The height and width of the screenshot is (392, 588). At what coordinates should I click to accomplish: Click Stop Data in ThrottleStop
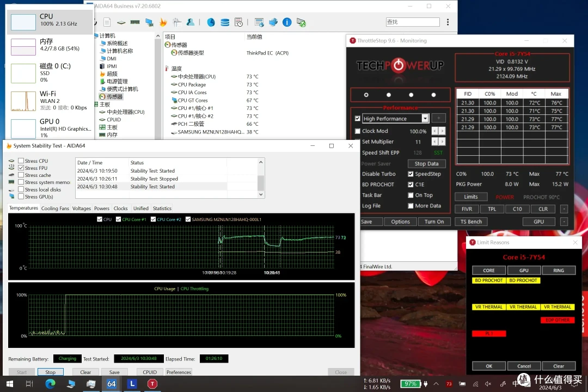(426, 163)
